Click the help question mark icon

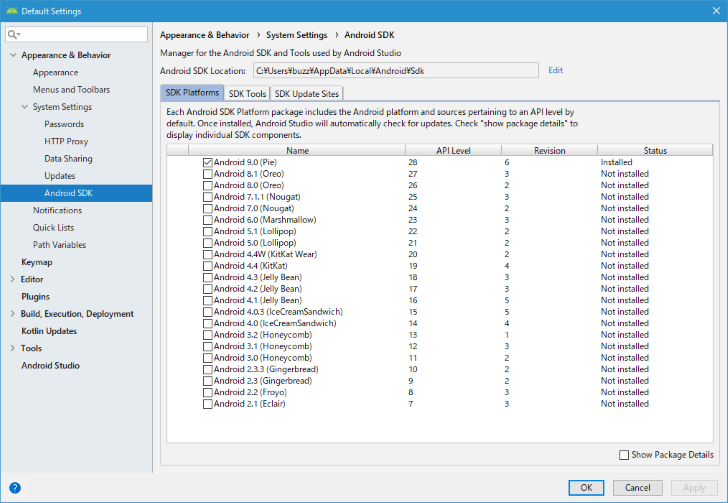15,488
